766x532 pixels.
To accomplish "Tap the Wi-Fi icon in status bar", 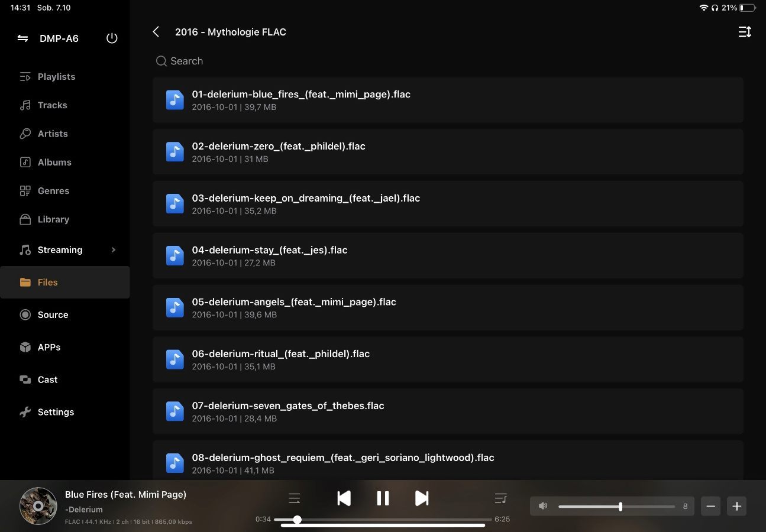I will pyautogui.click(x=704, y=8).
